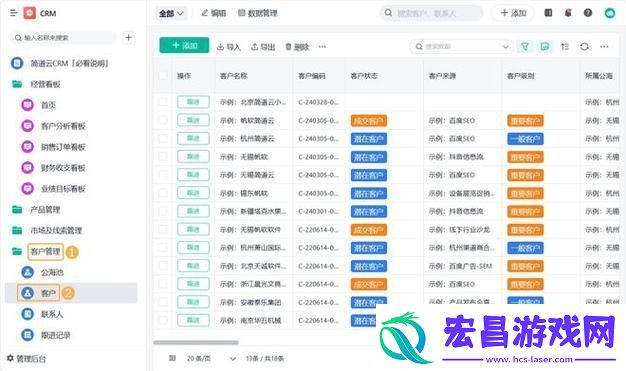Click the CRM app logo
Image resolution: width=626 pixels, height=371 pixels.
click(x=30, y=13)
